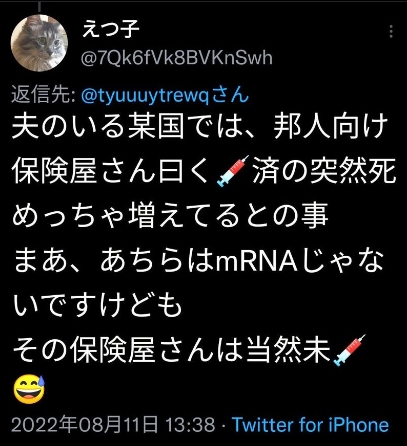
Task: Open the @tyuuuytrewq mention link
Action: coord(165,95)
